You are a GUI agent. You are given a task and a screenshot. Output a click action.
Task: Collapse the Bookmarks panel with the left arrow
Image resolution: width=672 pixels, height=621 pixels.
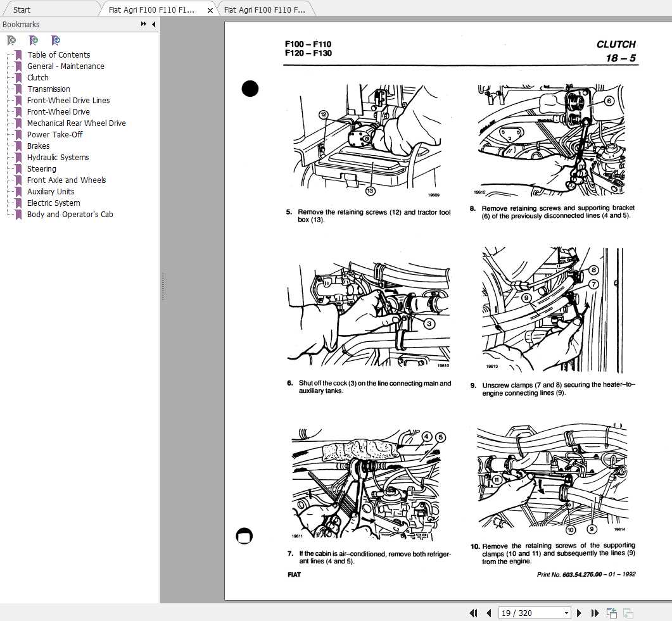coord(153,24)
